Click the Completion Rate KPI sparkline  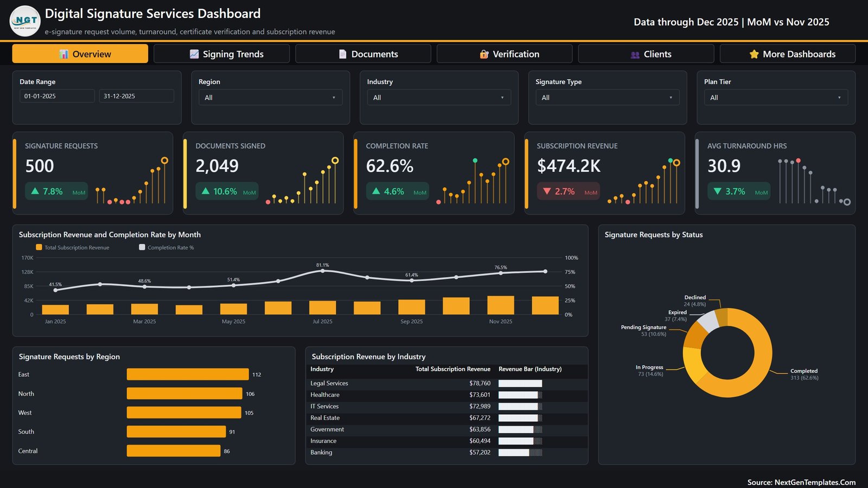pos(473,182)
